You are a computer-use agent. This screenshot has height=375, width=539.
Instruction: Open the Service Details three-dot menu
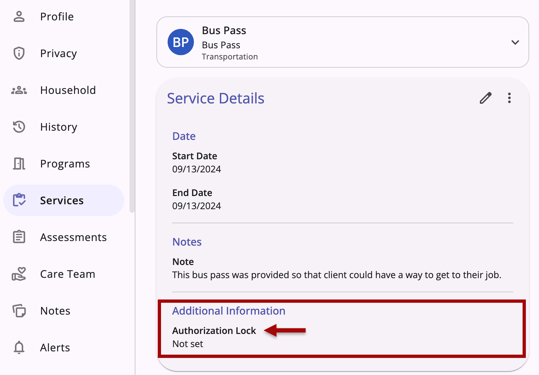[509, 98]
